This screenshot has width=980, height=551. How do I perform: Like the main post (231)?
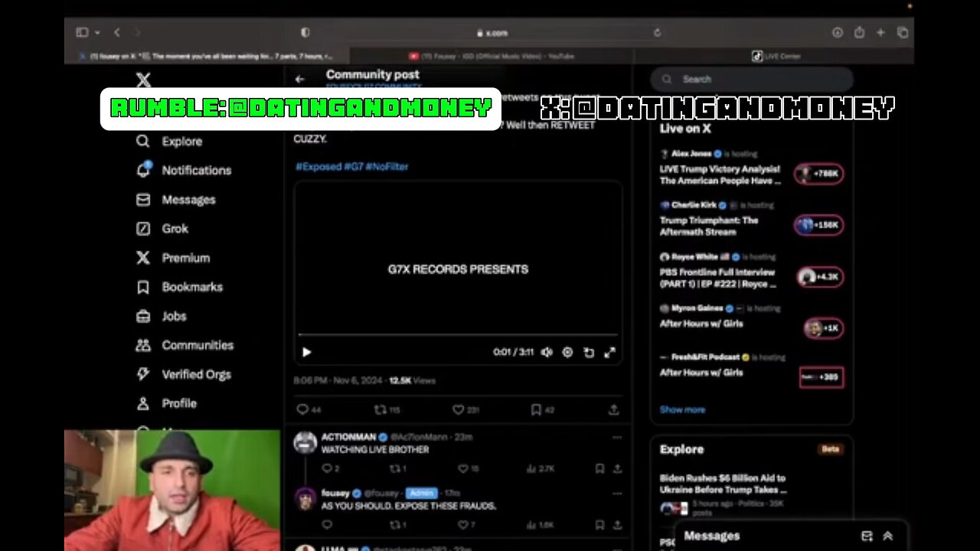click(465, 410)
